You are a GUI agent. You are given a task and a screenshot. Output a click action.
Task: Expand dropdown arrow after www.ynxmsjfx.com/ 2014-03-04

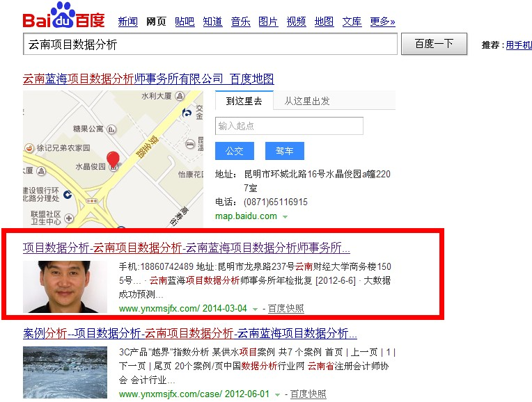click(255, 309)
